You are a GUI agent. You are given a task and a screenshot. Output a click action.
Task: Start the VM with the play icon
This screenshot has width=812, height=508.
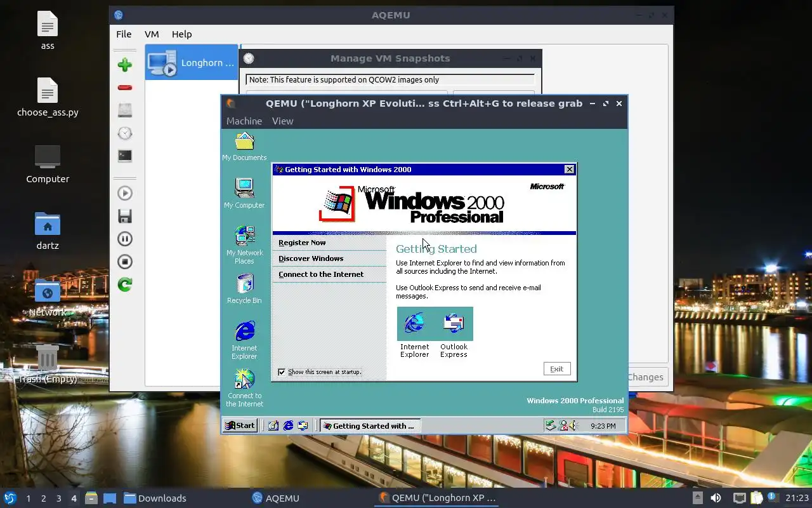(x=125, y=193)
